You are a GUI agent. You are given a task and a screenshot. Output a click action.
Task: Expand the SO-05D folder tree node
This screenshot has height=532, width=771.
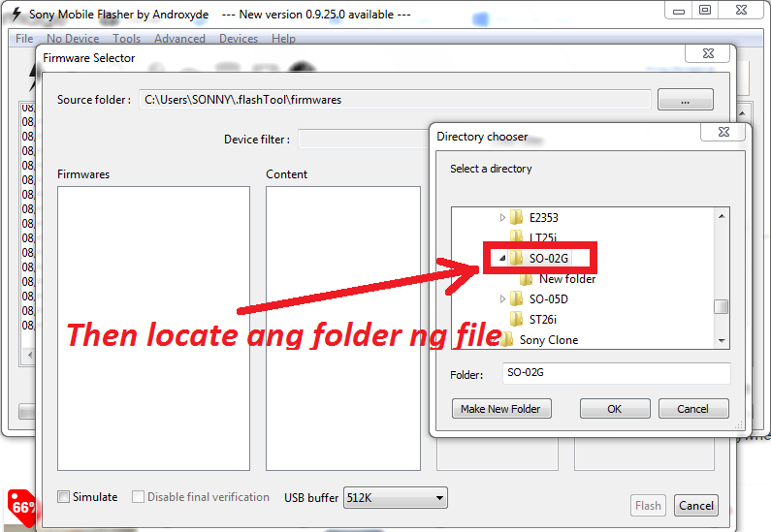click(x=502, y=298)
